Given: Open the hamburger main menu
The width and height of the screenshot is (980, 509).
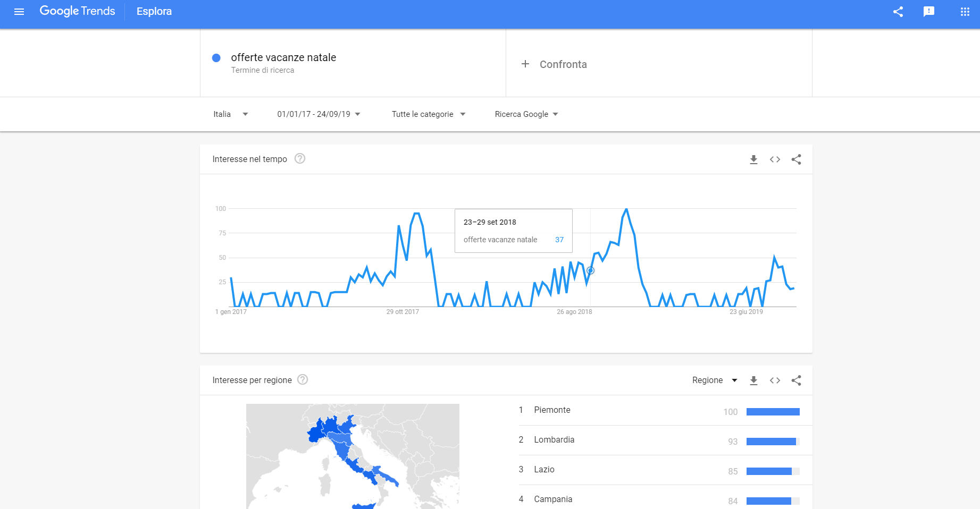Looking at the screenshot, I should 19,12.
